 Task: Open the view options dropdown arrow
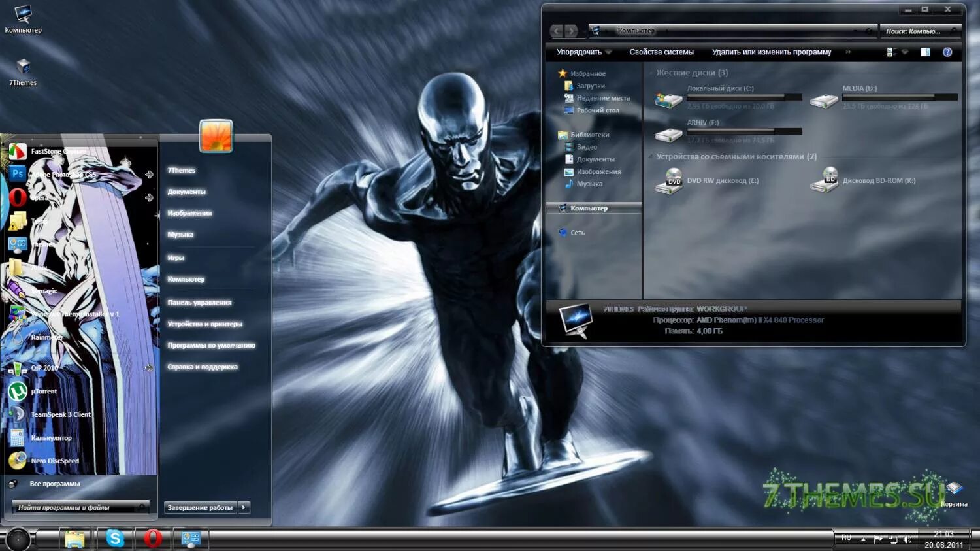click(x=905, y=52)
